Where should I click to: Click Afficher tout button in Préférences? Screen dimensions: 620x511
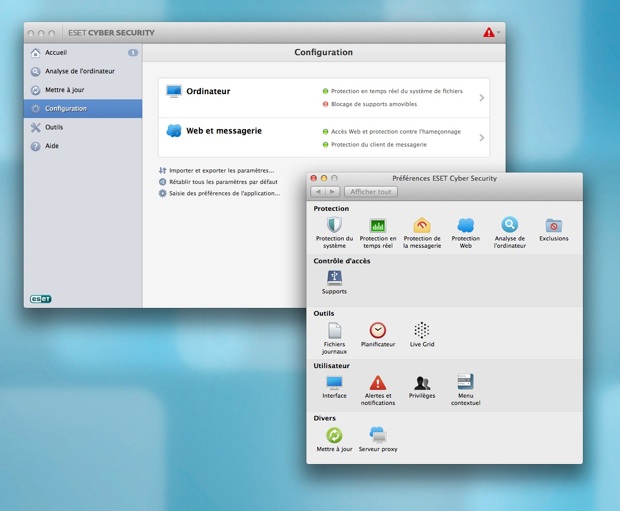pos(370,192)
